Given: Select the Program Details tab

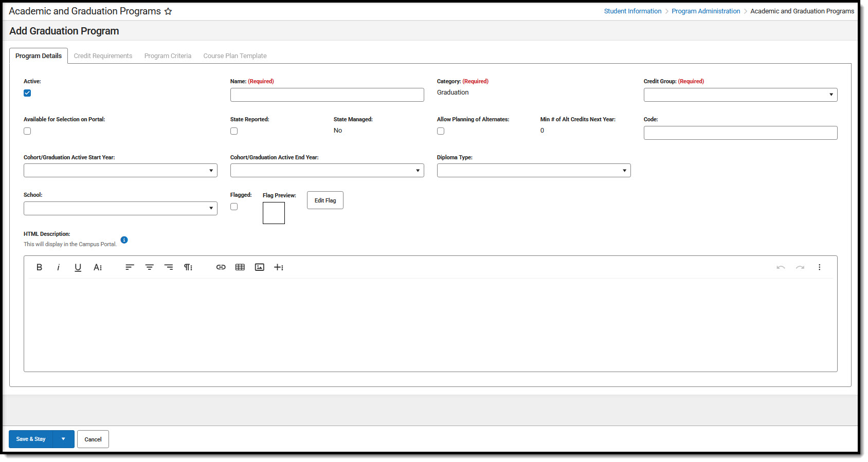Looking at the screenshot, I should coord(39,56).
